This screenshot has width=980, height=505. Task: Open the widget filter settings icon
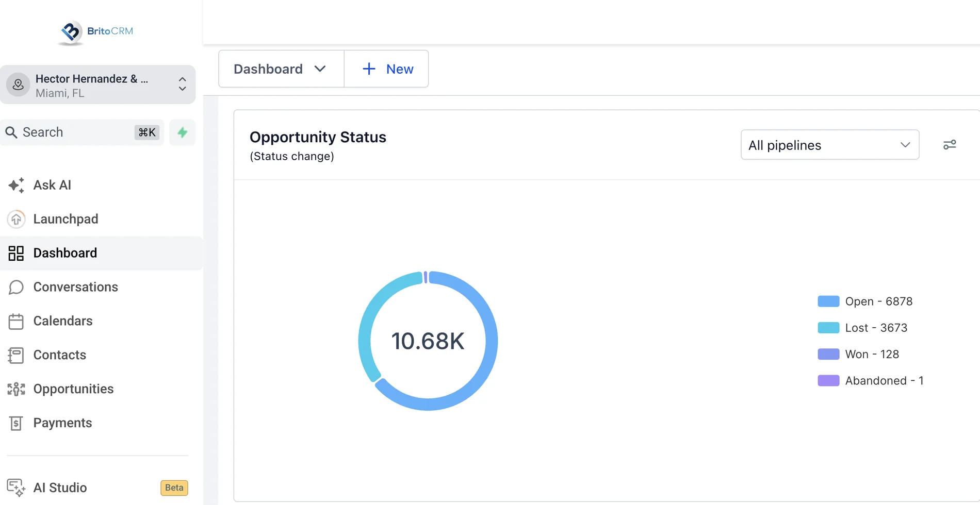950,145
